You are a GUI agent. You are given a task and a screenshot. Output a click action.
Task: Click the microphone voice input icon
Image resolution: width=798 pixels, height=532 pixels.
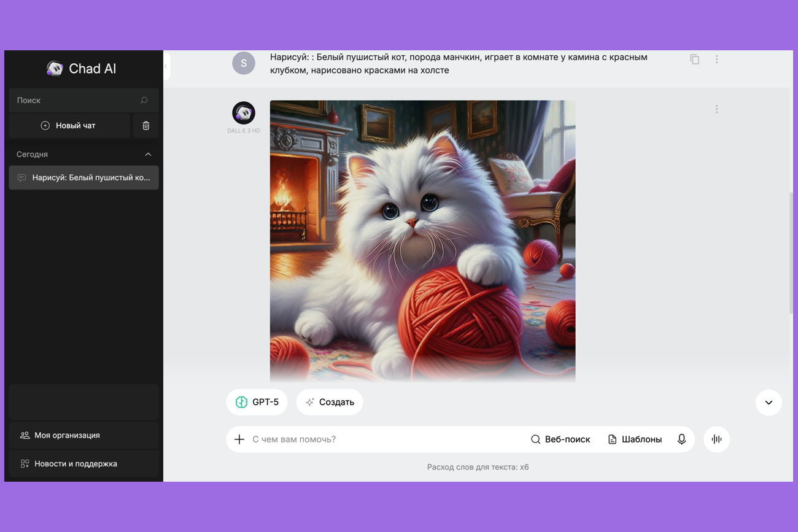pyautogui.click(x=681, y=439)
